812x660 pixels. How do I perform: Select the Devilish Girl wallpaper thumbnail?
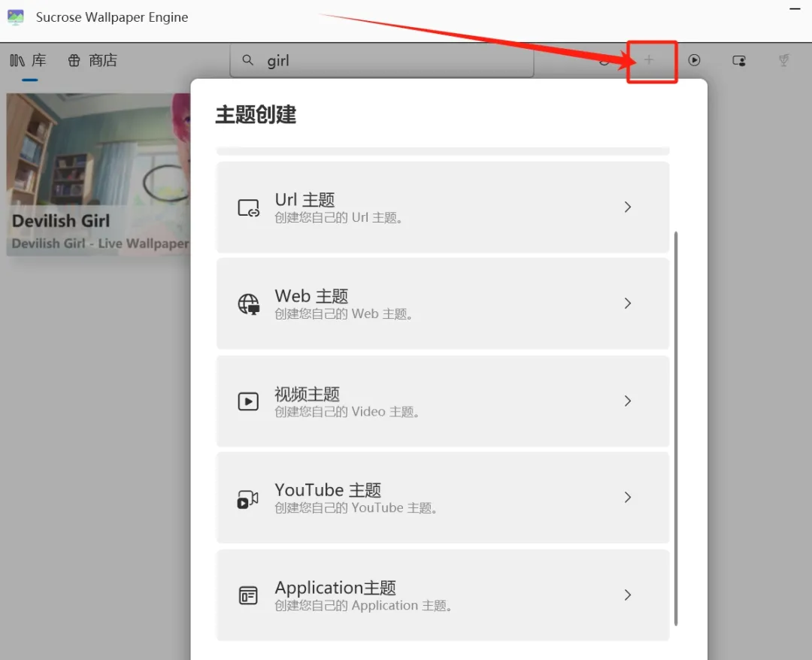pyautogui.click(x=98, y=174)
